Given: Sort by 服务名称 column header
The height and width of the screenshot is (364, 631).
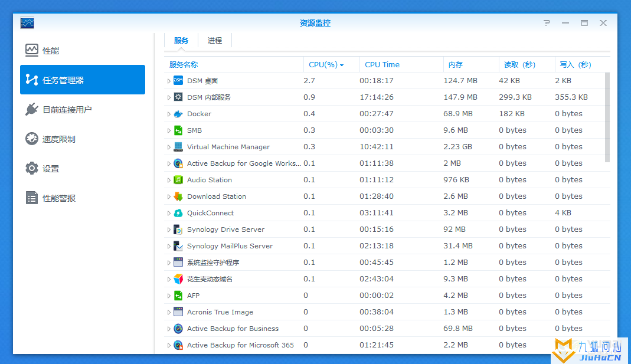Looking at the screenshot, I should (x=234, y=65).
